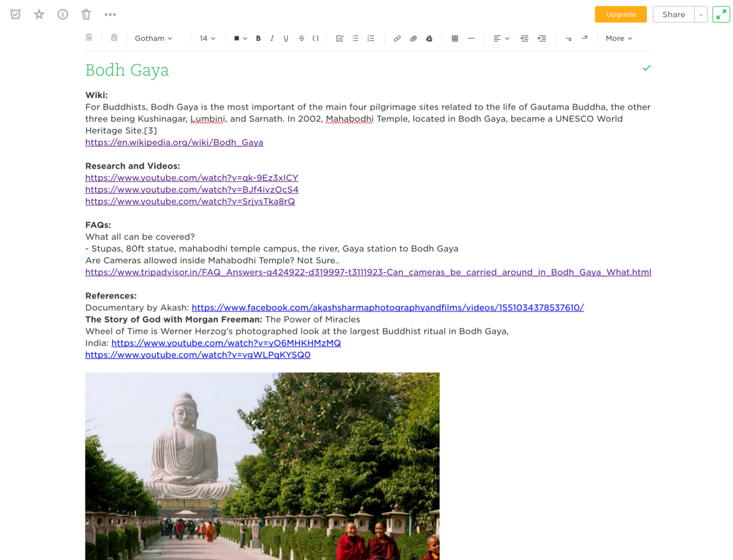
Task: Insert horizontal rule
Action: (x=471, y=38)
